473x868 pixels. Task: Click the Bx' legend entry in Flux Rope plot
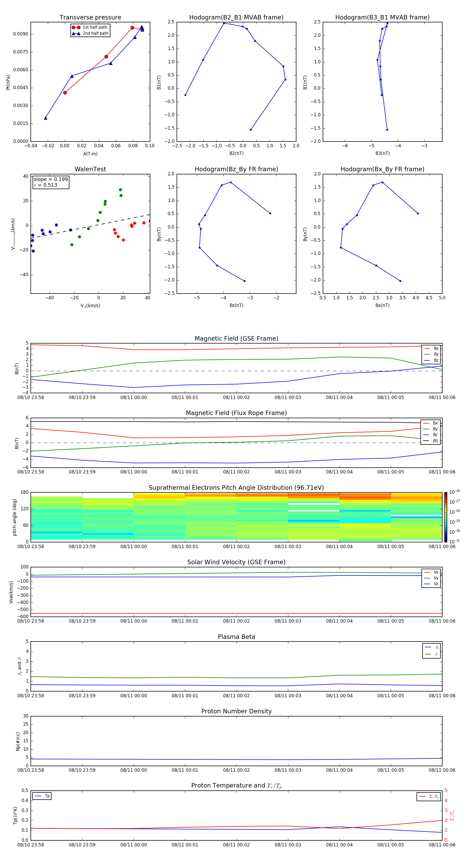click(x=431, y=423)
